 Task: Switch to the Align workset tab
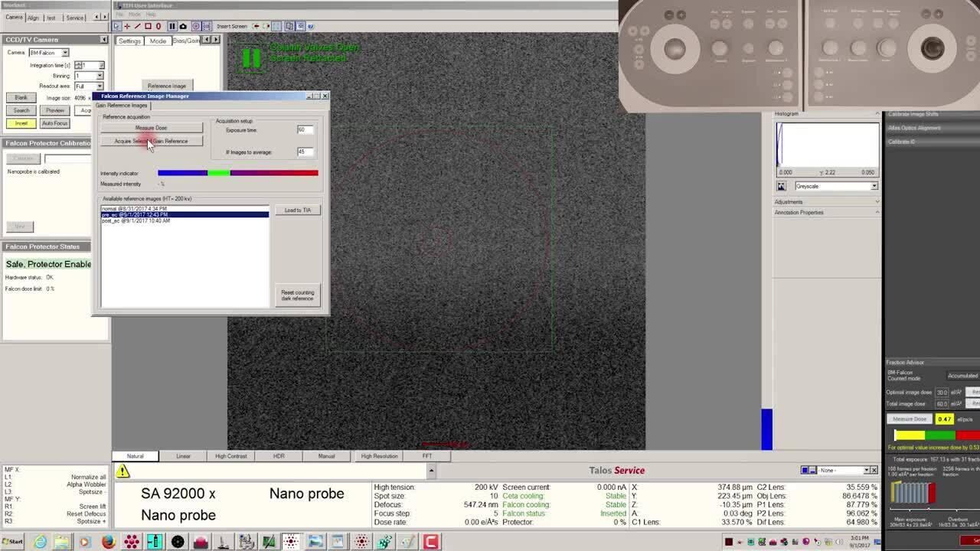(33, 18)
